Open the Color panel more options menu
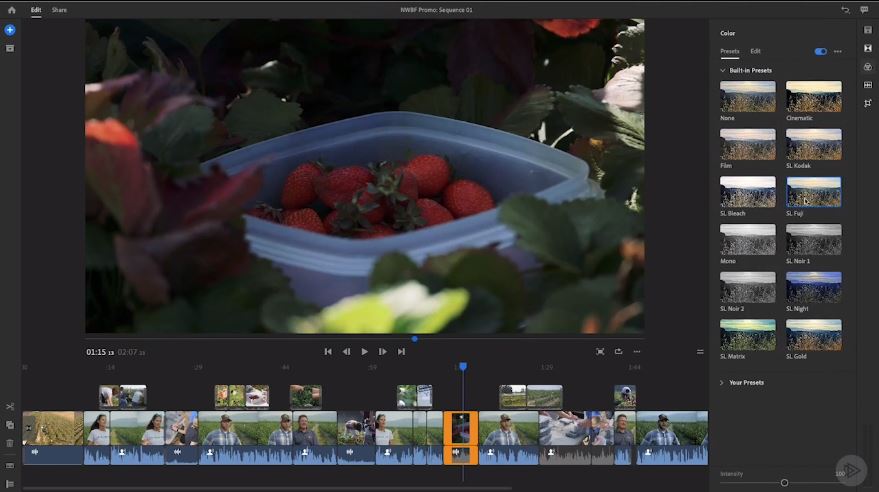 click(838, 52)
